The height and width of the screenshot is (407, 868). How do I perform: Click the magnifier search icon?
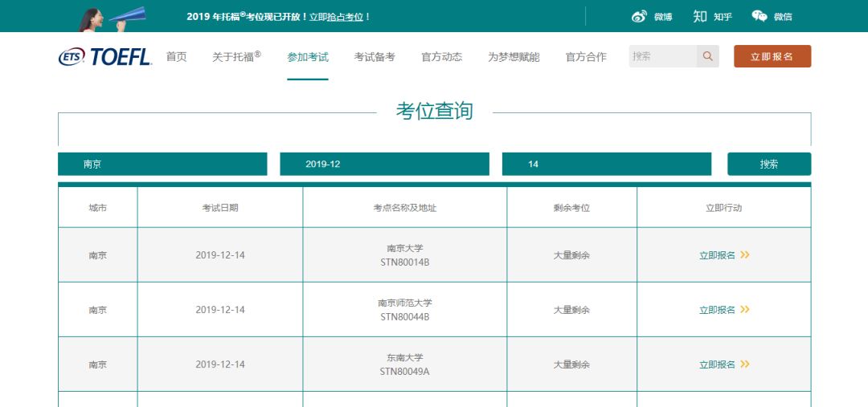(x=707, y=56)
